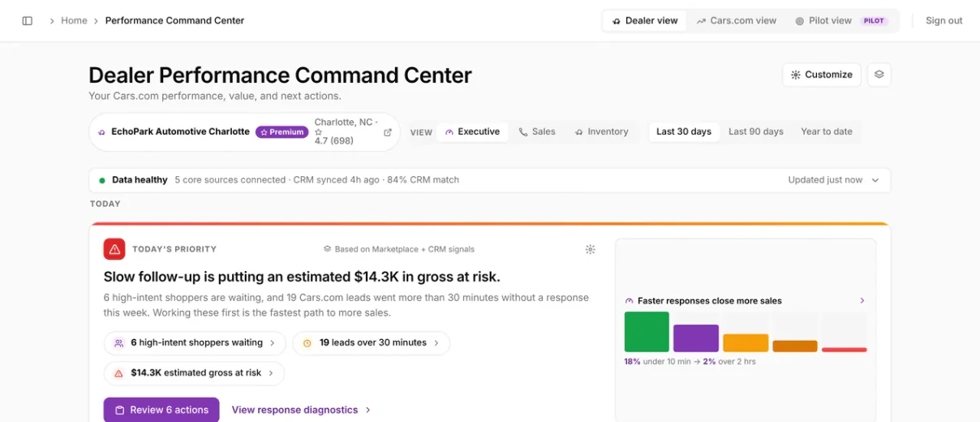Click TODAY'S PRIORITY label

pos(174,249)
